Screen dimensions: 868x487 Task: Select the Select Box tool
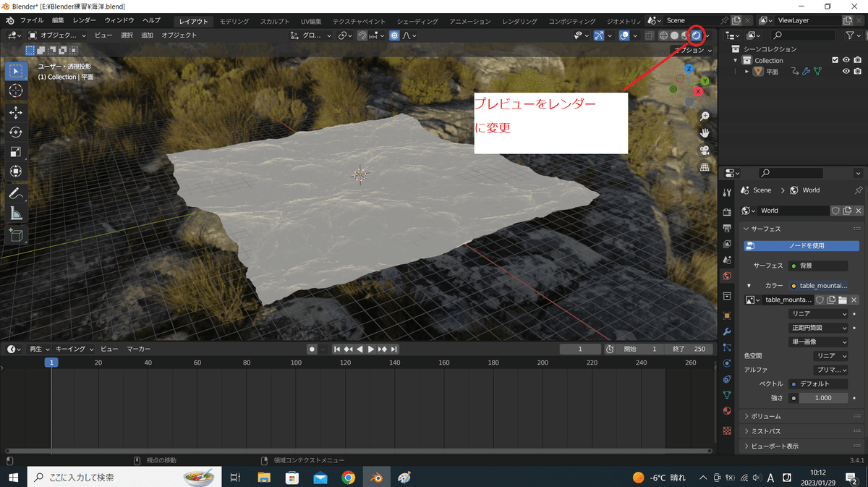(17, 72)
